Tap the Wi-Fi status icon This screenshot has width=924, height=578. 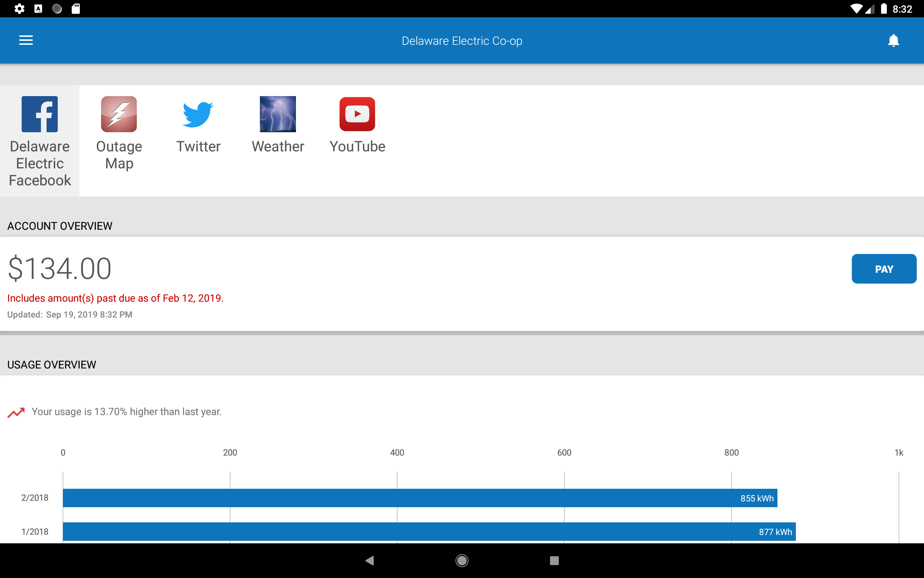coord(856,9)
